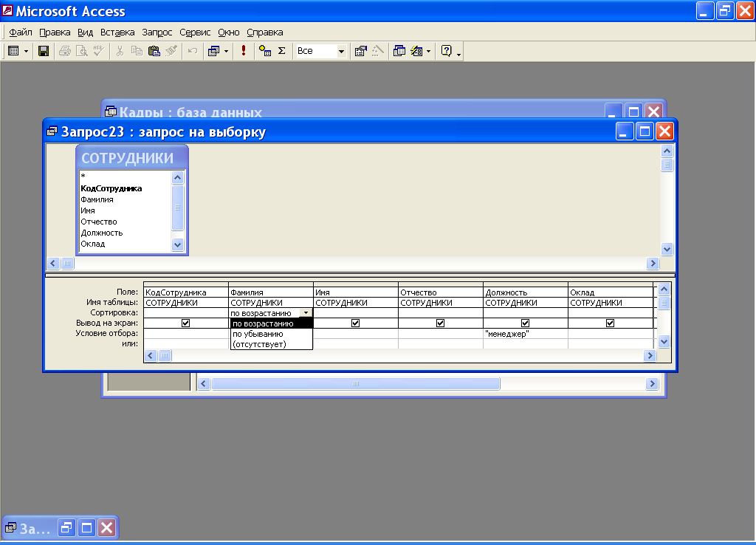Image resolution: width=756 pixels, height=545 pixels.
Task: Click the Access key icon in the main title bar
Action: click(7, 10)
